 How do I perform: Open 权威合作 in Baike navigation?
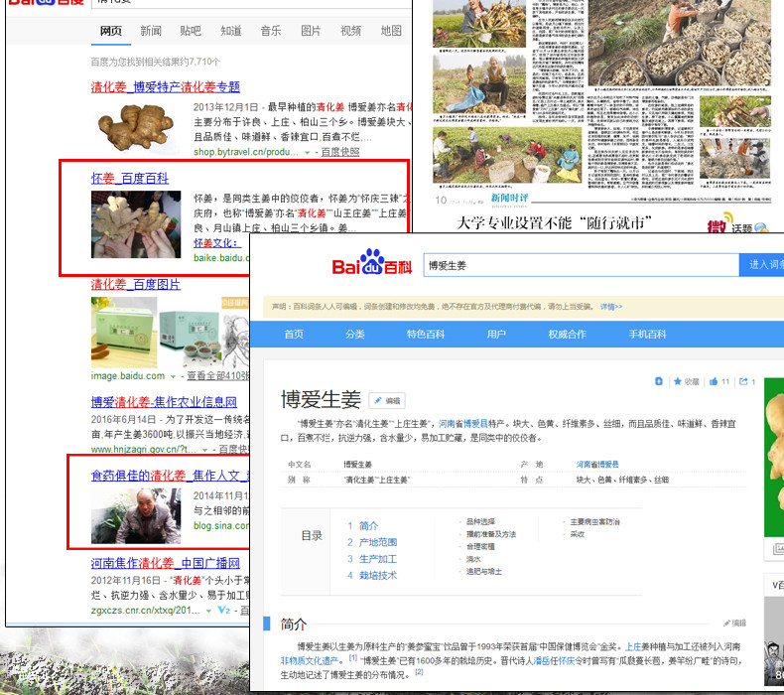tap(567, 334)
